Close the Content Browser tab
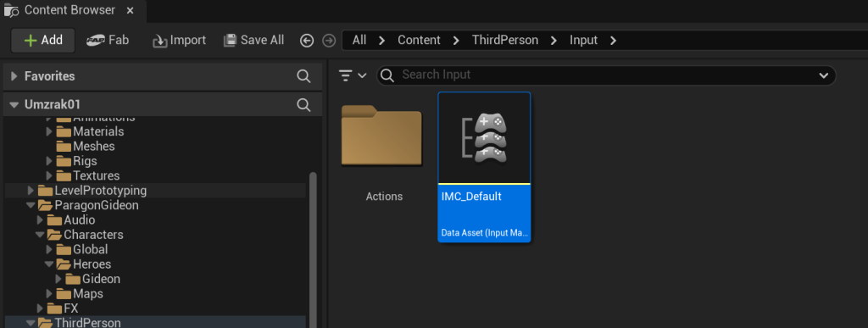The height and width of the screenshot is (328, 868). [x=130, y=10]
